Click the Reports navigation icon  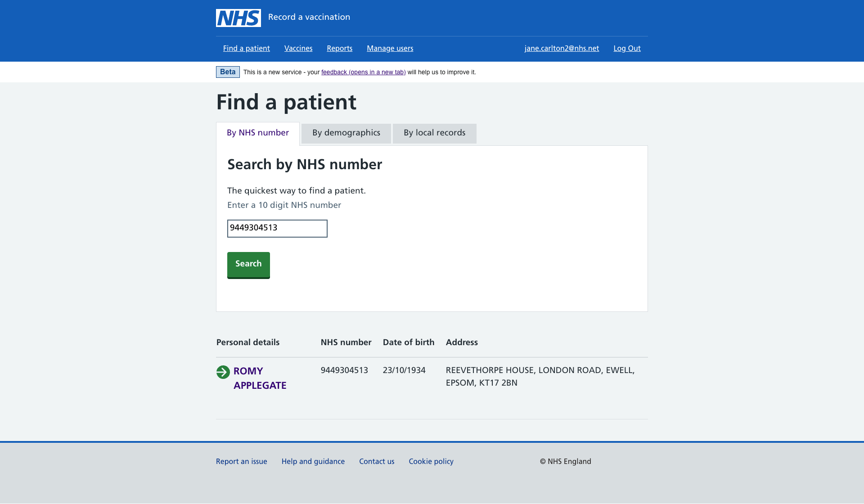(x=340, y=49)
